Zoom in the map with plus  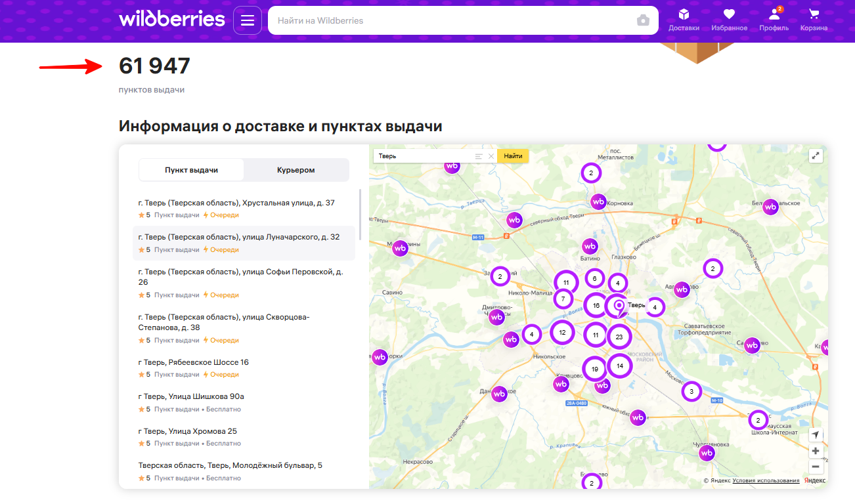(x=816, y=451)
